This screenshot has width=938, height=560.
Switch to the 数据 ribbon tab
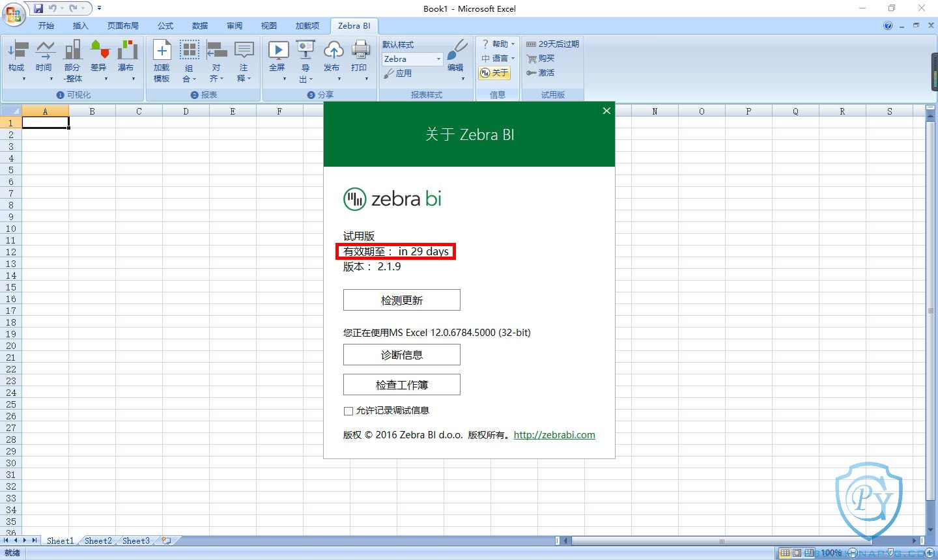click(200, 26)
